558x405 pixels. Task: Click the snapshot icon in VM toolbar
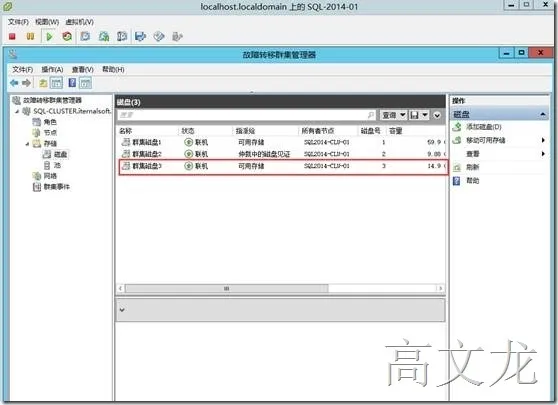85,36
